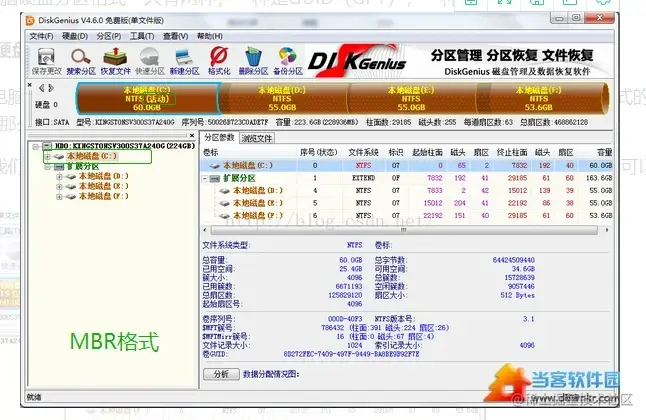Click the EXTEND file system cell
Viewport: 646px width, 420px height.
[x=363, y=178]
